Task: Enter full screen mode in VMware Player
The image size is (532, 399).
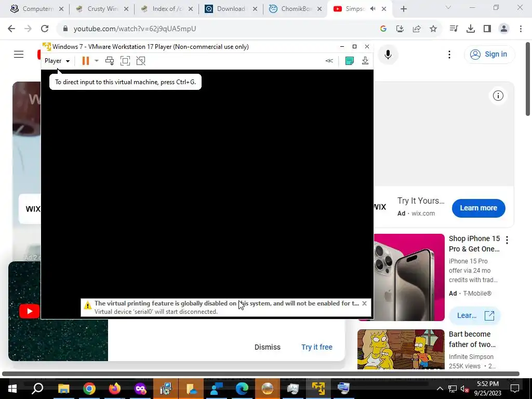Action: coord(125,61)
